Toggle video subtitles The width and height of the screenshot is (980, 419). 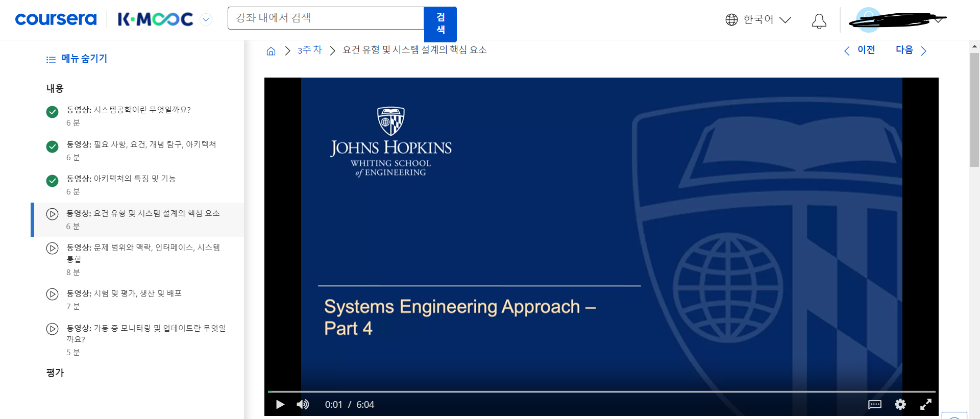click(875, 405)
